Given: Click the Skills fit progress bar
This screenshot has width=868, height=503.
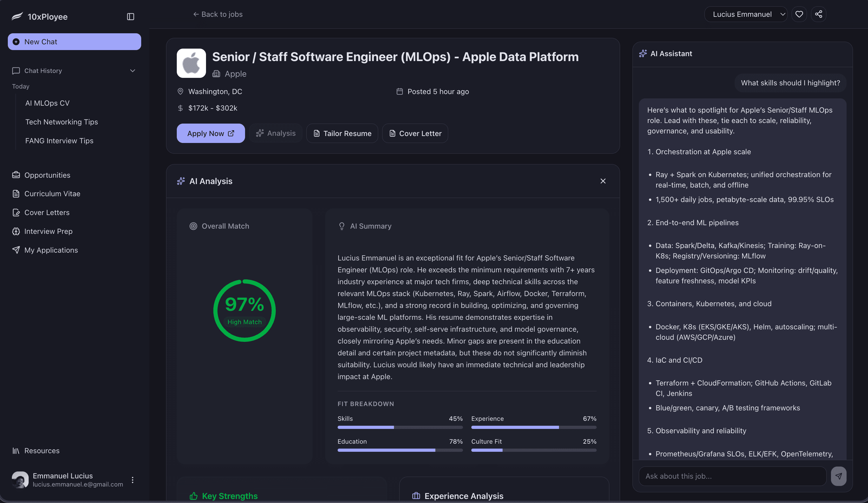Looking at the screenshot, I should tap(400, 427).
